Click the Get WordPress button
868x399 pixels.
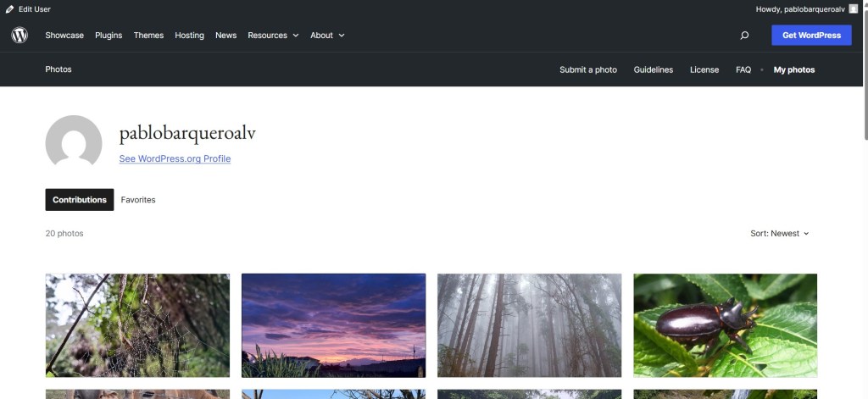811,35
